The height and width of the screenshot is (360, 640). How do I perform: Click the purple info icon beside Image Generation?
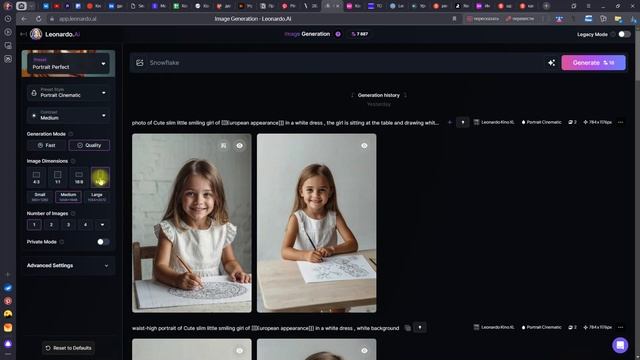pos(338,34)
